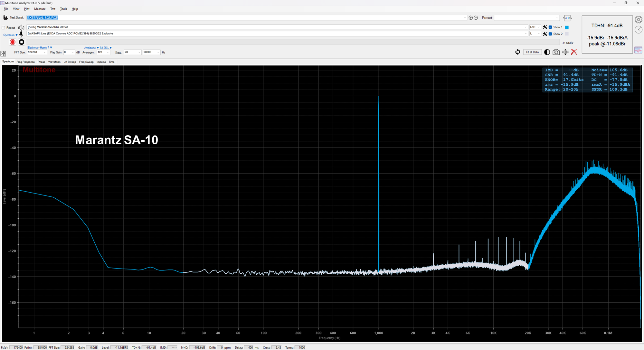644x350 pixels.
Task: Switch to the Lvl Sweep tab
Action: (x=70, y=62)
